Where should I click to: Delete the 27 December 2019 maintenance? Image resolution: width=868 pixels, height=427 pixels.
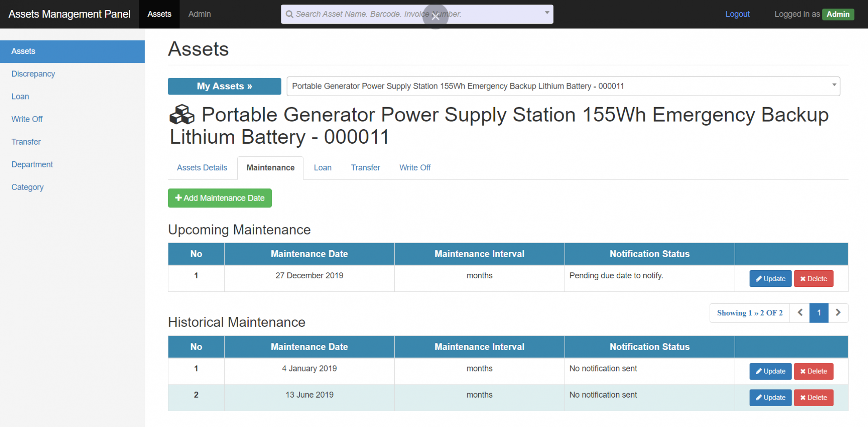pos(813,279)
